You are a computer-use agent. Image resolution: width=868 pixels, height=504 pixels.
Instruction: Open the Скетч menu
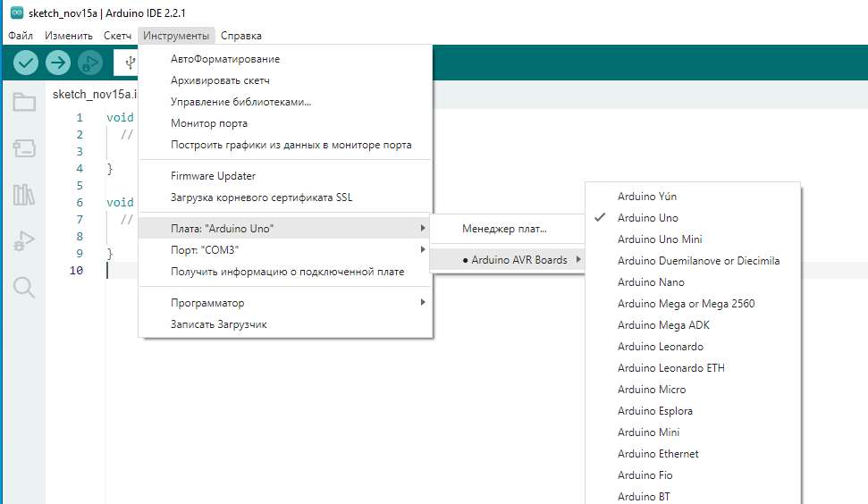(x=117, y=36)
